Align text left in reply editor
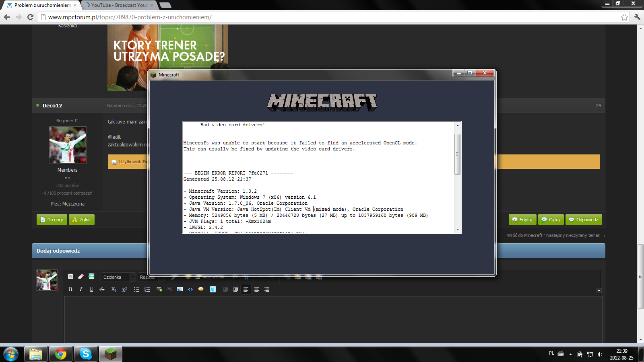The width and height of the screenshot is (644, 362). [246, 289]
